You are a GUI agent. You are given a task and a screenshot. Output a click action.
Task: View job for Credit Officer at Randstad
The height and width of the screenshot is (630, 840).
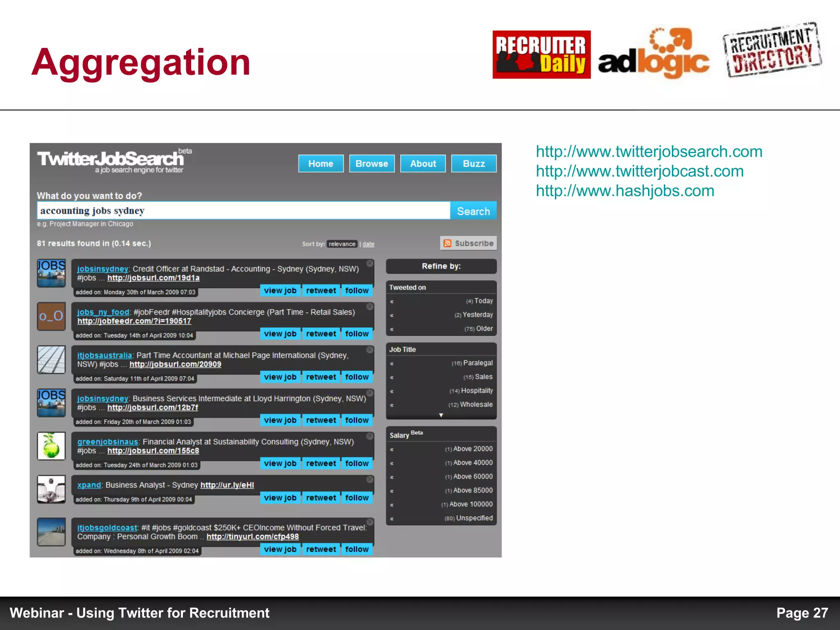coord(280,290)
